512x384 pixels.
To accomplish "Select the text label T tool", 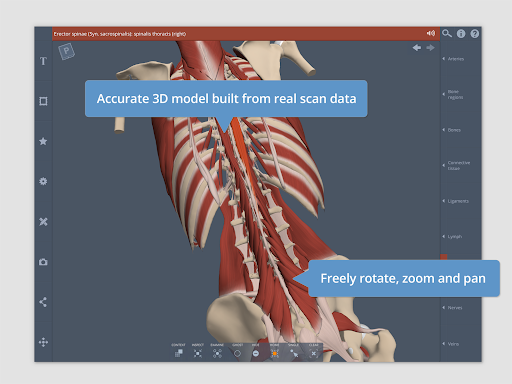I will pos(43,61).
